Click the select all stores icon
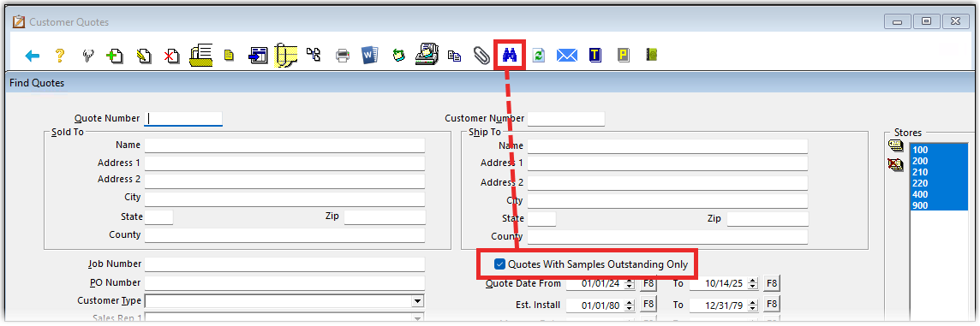 coord(896,145)
